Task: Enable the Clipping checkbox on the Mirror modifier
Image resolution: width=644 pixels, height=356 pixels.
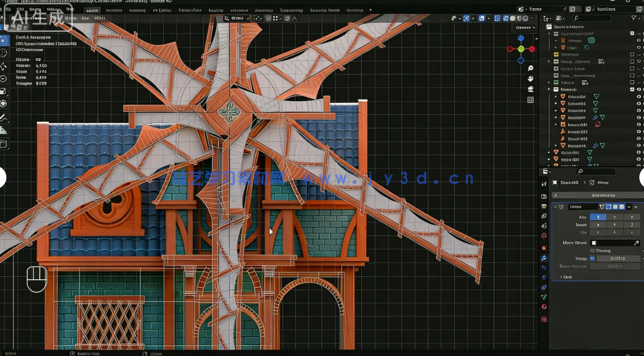Action: tap(592, 251)
